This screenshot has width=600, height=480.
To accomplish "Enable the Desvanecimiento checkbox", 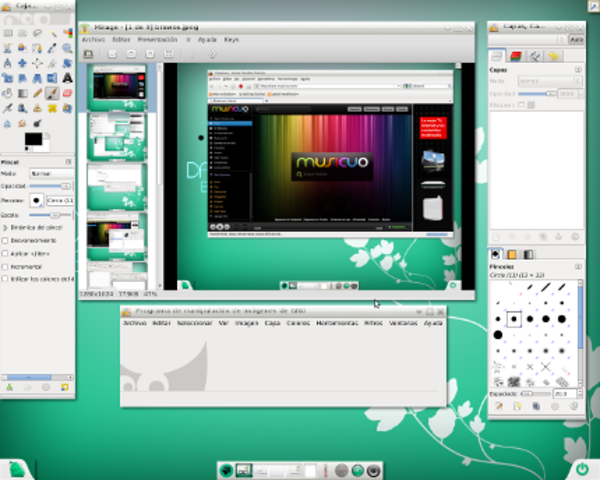I will (x=5, y=240).
